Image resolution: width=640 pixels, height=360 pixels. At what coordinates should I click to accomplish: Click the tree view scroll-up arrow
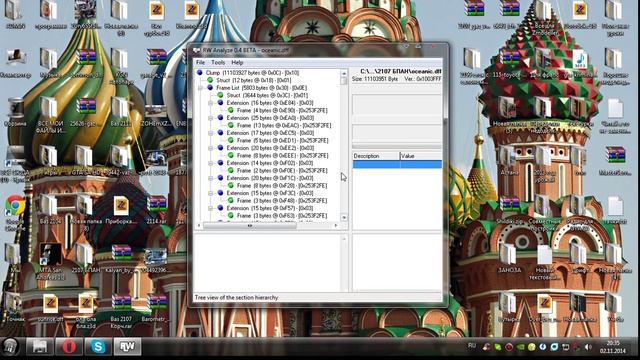[x=344, y=73]
